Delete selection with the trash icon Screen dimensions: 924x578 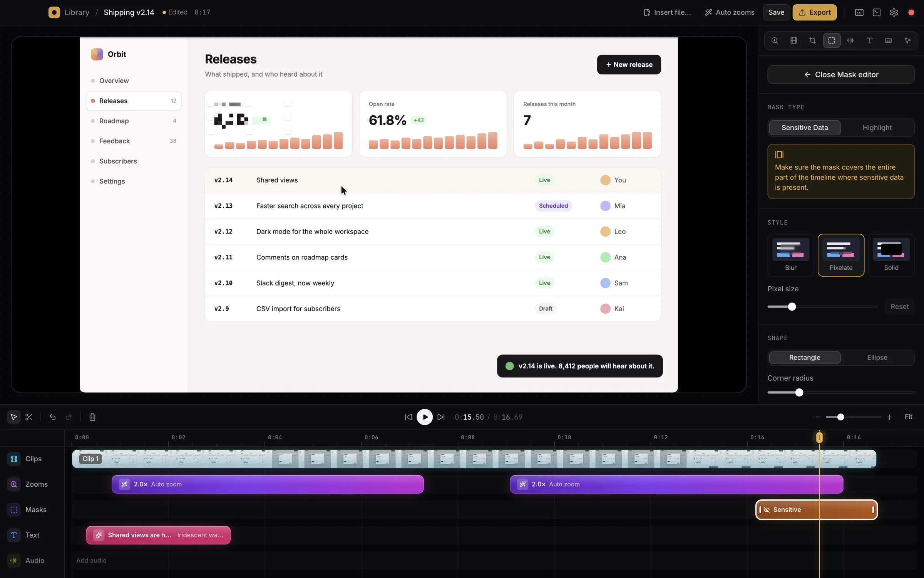click(92, 417)
